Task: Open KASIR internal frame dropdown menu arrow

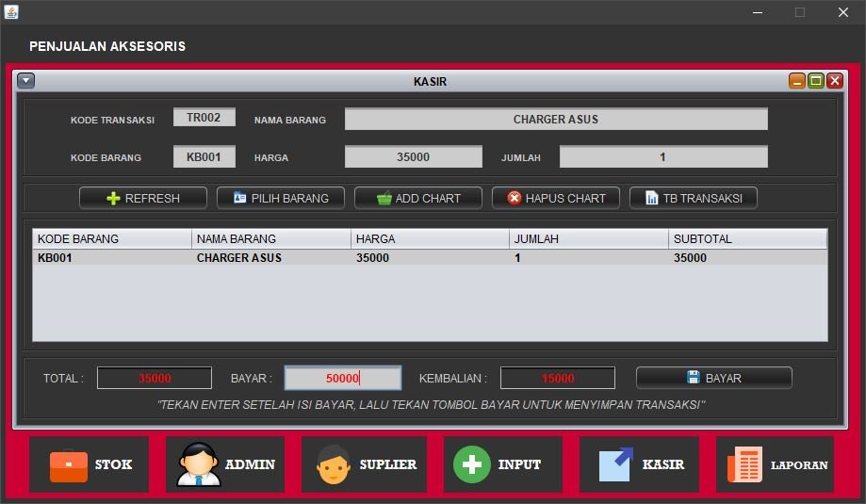Action: point(26,81)
